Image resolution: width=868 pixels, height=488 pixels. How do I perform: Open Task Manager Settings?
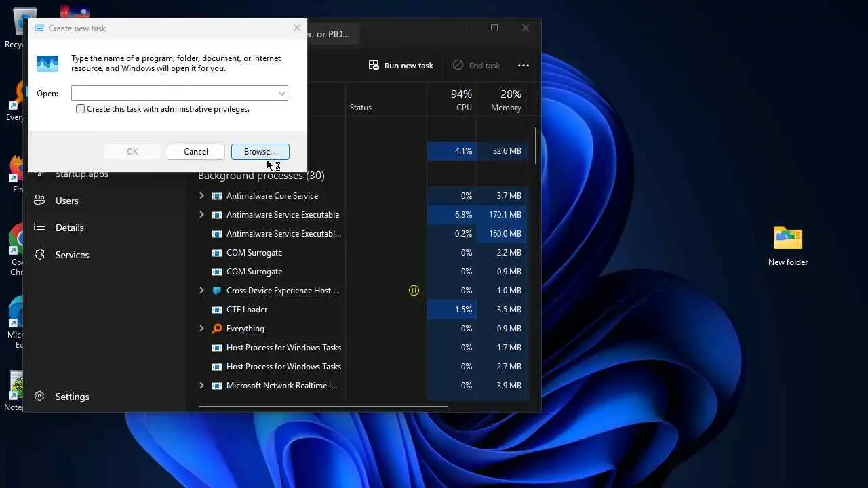point(73,396)
